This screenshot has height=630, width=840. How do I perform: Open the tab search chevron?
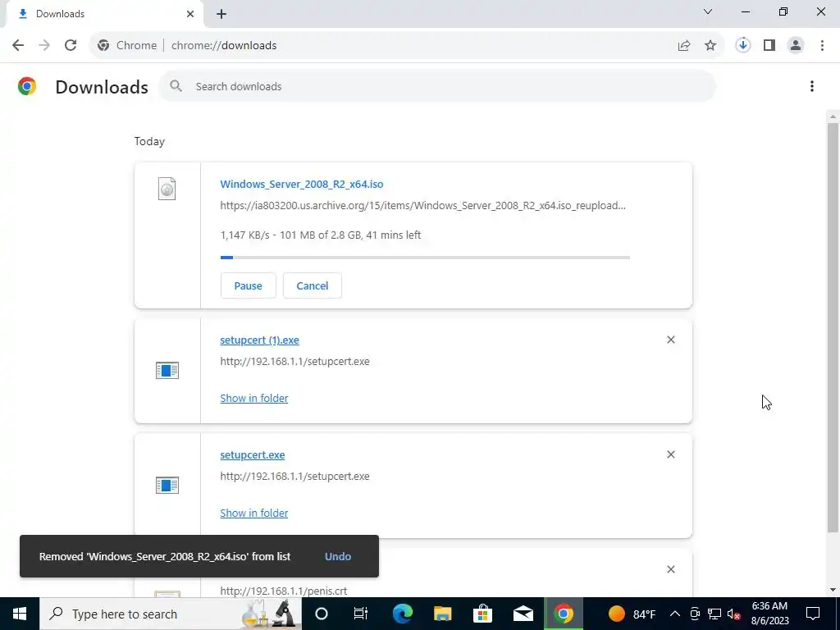point(708,11)
